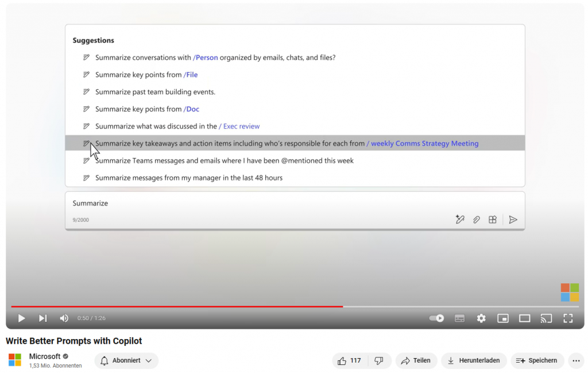
Task: Click the Suggestions heading
Action: point(94,41)
